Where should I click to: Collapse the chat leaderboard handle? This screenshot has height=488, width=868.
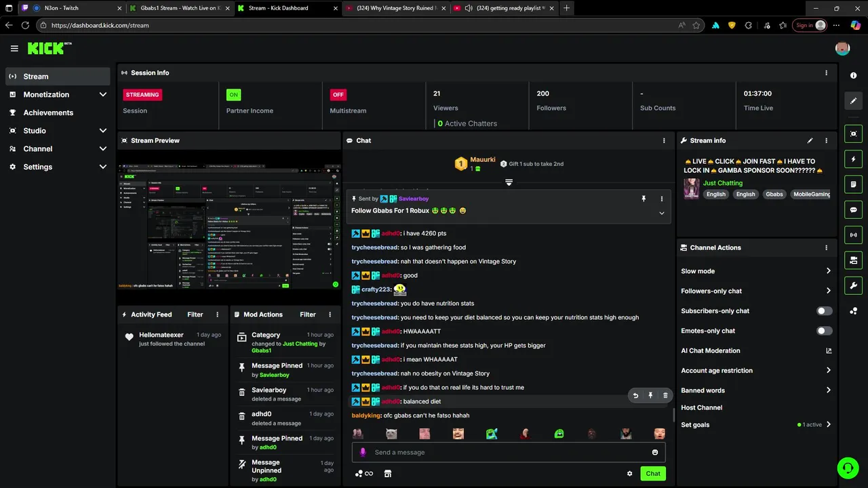coord(509,182)
